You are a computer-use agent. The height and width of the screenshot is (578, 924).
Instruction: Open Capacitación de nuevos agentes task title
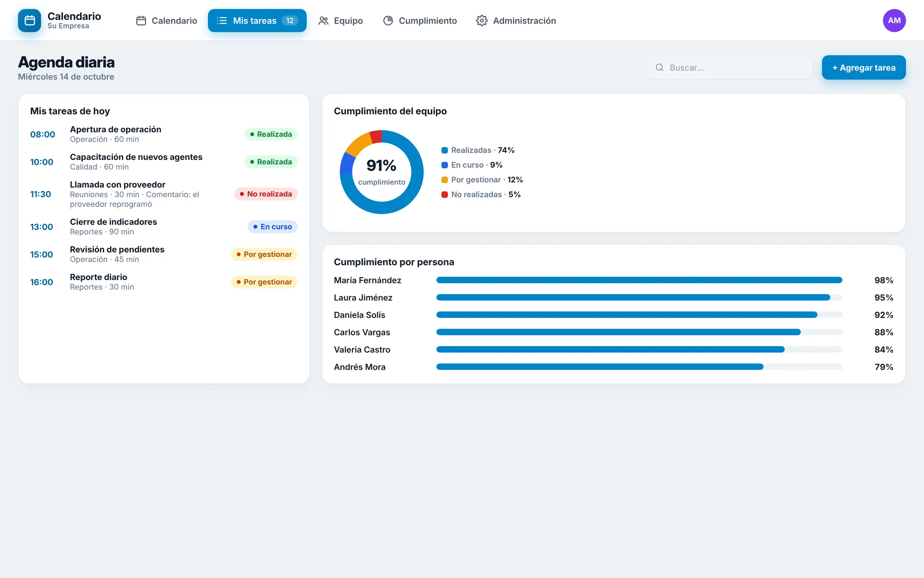click(x=136, y=157)
